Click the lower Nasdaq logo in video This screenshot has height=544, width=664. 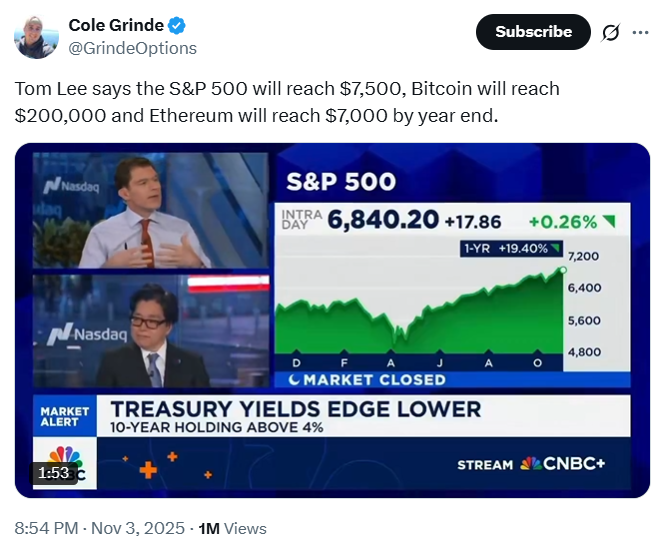click(x=87, y=334)
